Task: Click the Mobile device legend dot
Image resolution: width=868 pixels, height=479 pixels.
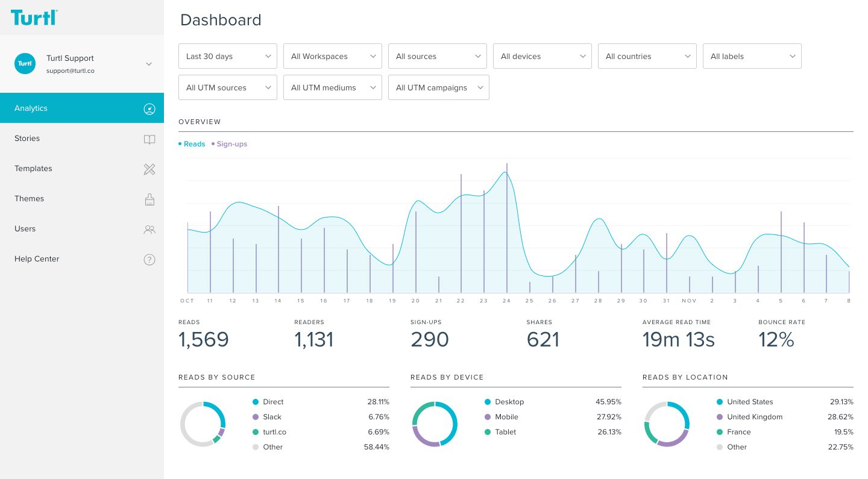Action: [x=487, y=417]
